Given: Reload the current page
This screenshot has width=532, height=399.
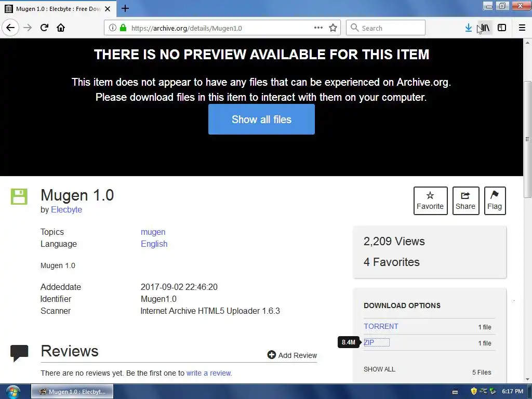Looking at the screenshot, I should point(44,28).
